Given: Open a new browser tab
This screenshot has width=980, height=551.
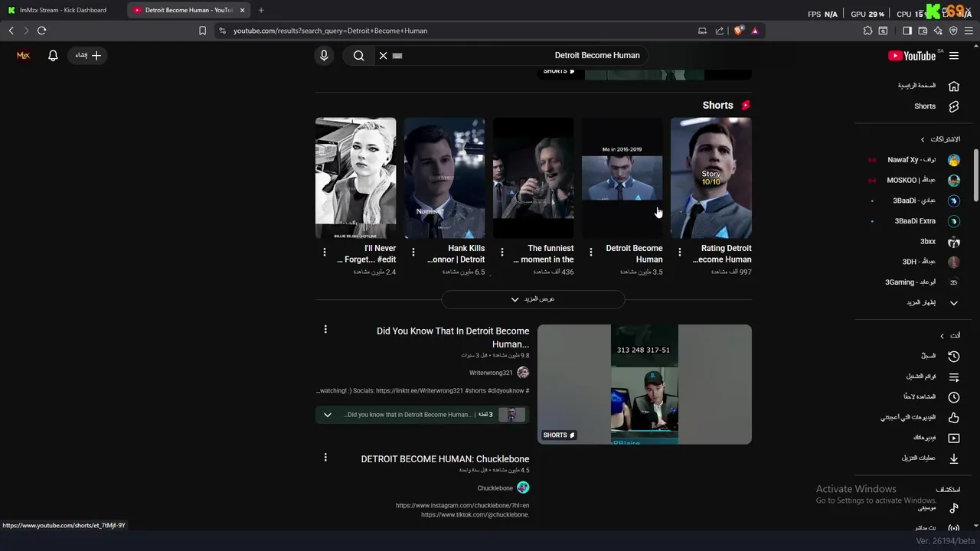Looking at the screenshot, I should click(x=261, y=10).
